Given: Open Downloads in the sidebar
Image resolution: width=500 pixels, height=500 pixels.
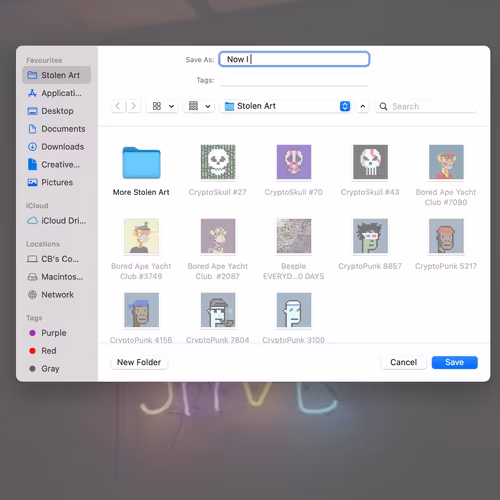Looking at the screenshot, I should (56, 147).
